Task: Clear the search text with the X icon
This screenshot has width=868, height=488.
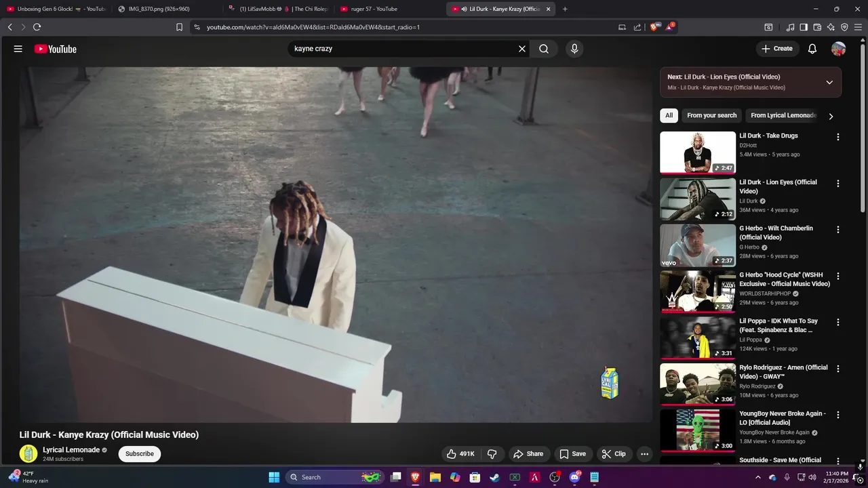Action: (522, 49)
